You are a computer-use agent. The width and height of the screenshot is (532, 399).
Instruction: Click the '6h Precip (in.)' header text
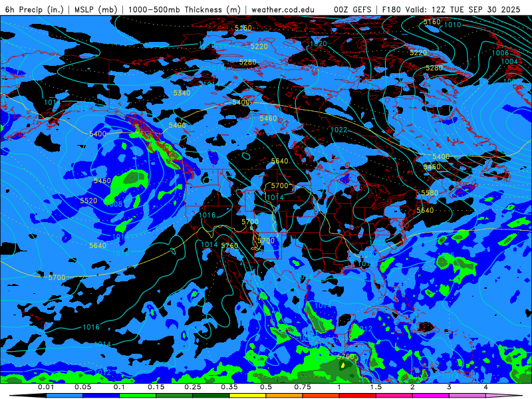(35, 9)
